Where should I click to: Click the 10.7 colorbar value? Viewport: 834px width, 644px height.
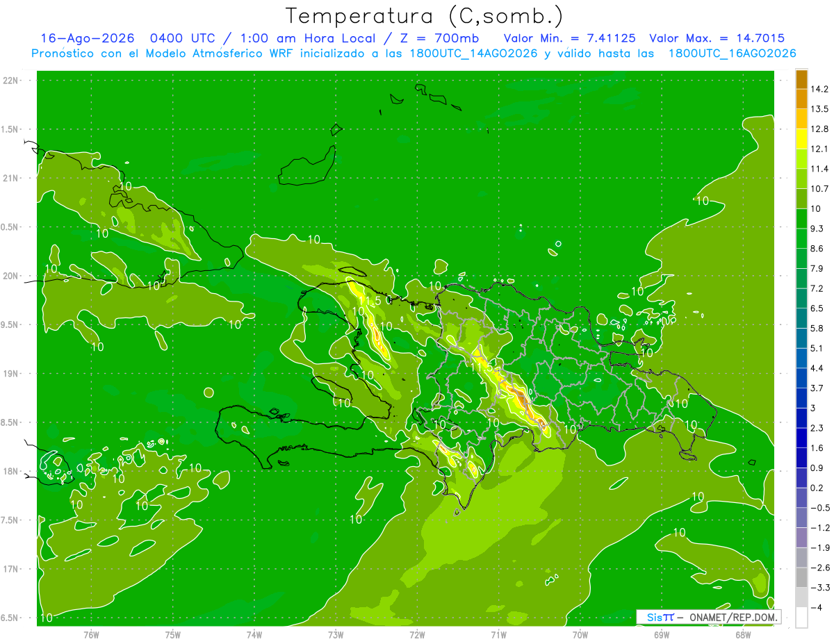(x=819, y=189)
